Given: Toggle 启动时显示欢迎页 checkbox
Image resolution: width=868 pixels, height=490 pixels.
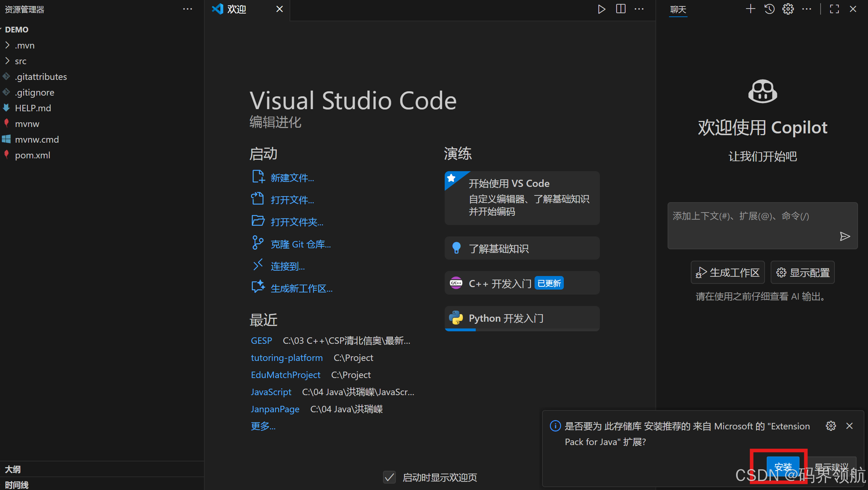Looking at the screenshot, I should 389,477.
